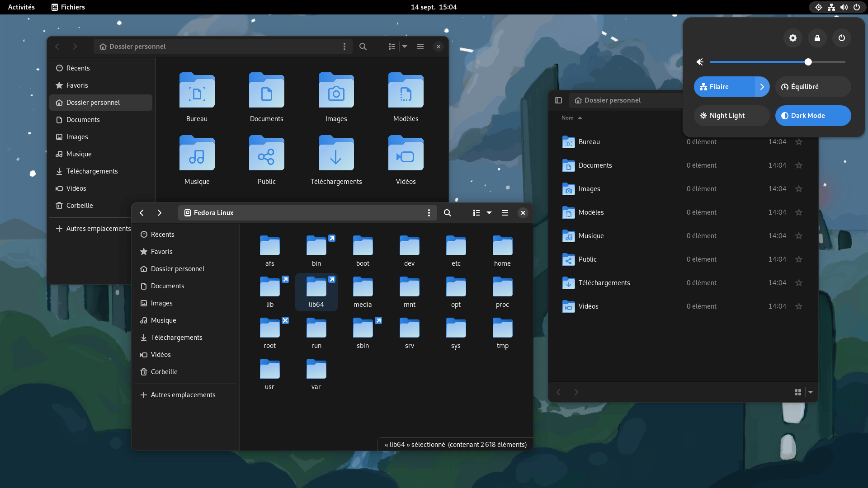Image resolution: width=868 pixels, height=488 pixels.
Task: Switch to grid view in the right file window
Action: 798,392
